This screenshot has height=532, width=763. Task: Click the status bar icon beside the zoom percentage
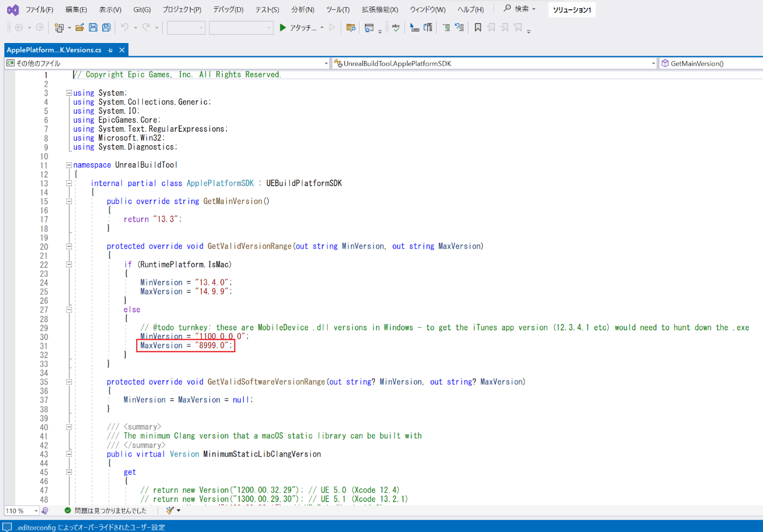[x=45, y=511]
